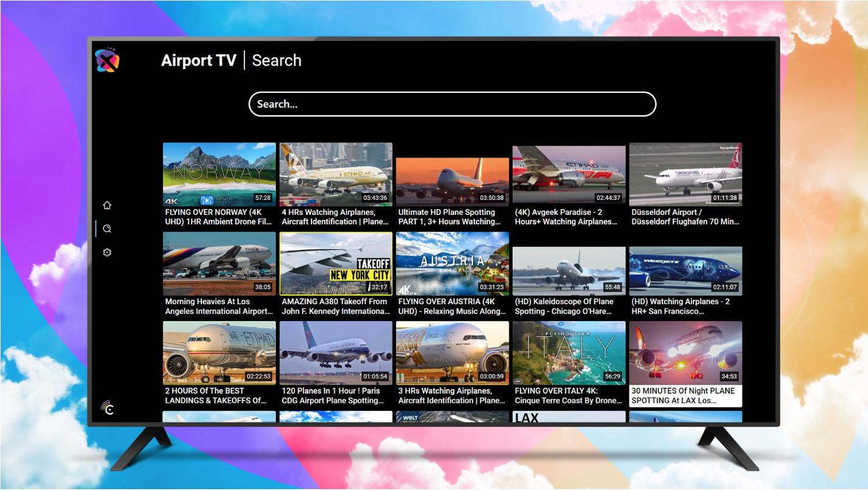
Task: Click title 'AMAZING A380 Takeoff From John F. Kennedy'
Action: [335, 306]
